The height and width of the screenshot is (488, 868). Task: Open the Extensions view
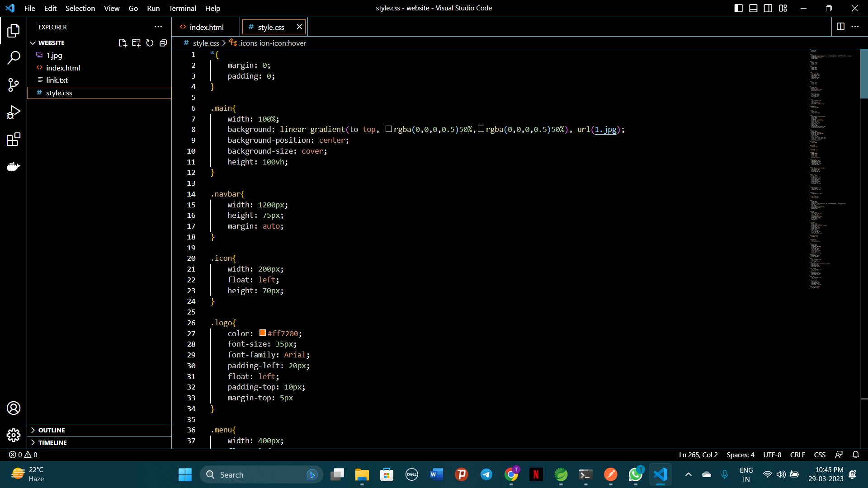[x=14, y=139]
